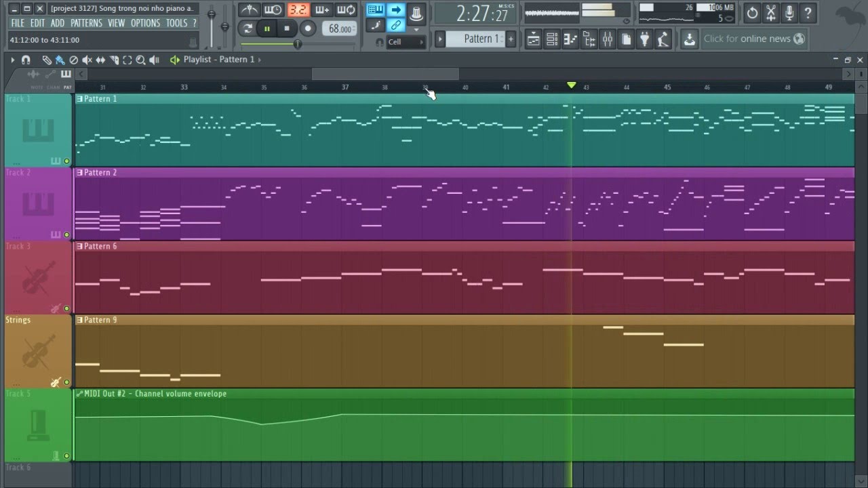The image size is (868, 488).
Task: Stop playback with the stop button
Action: point(287,28)
